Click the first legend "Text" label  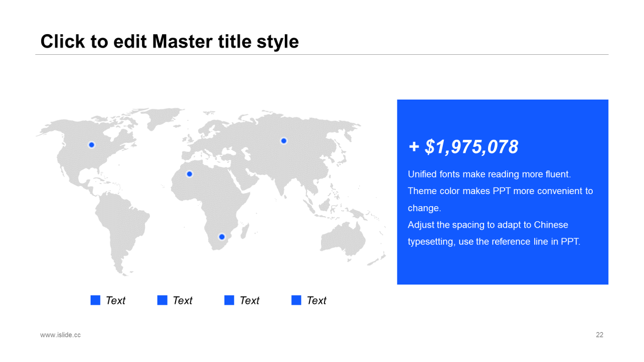click(115, 301)
